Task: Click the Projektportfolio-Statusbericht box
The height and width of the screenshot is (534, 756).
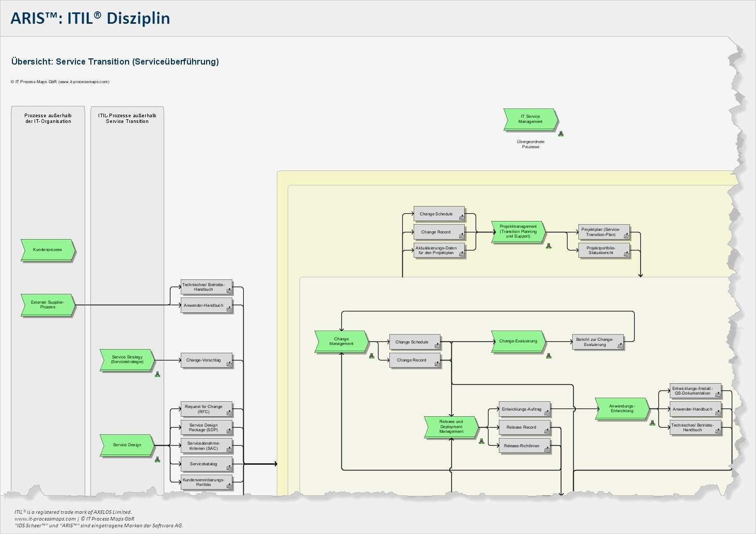Action: coord(604,250)
